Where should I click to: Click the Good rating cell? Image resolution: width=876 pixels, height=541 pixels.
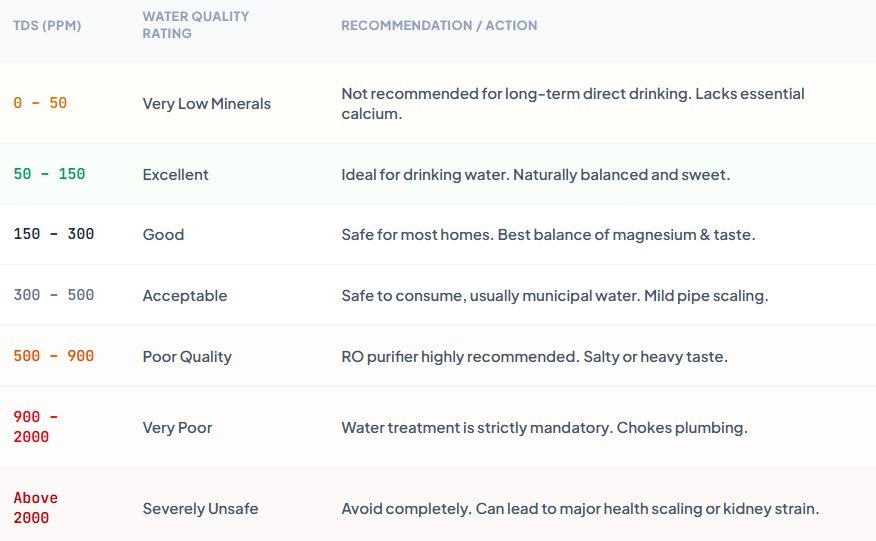pos(163,234)
